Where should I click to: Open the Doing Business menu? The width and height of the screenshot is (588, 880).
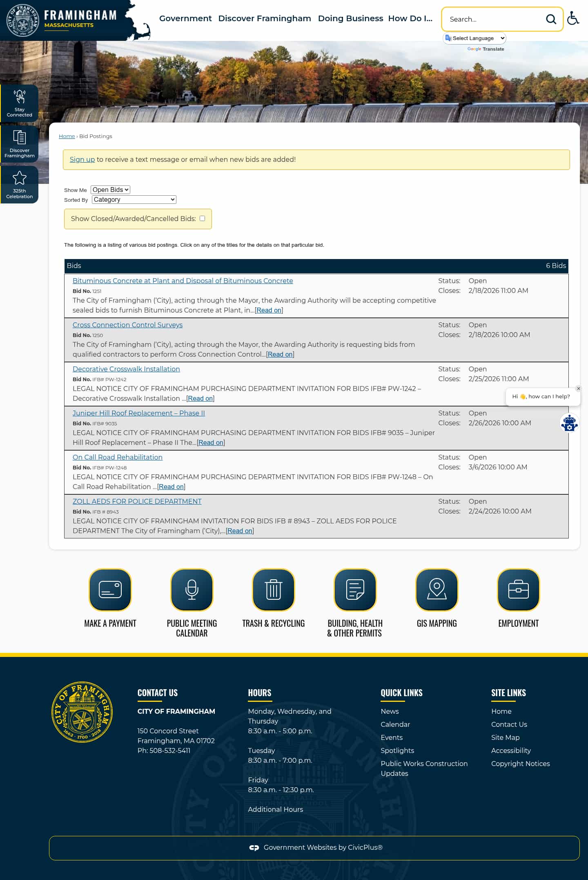pyautogui.click(x=350, y=18)
